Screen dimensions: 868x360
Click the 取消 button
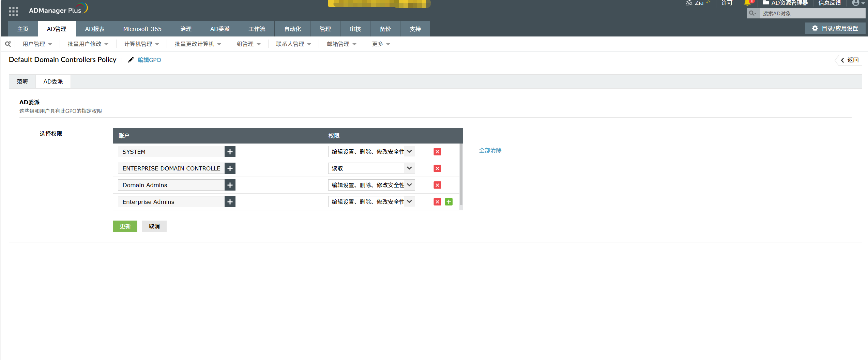[x=154, y=226]
